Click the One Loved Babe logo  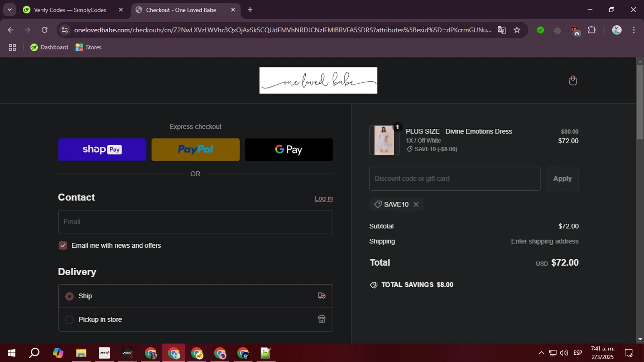coord(318,80)
